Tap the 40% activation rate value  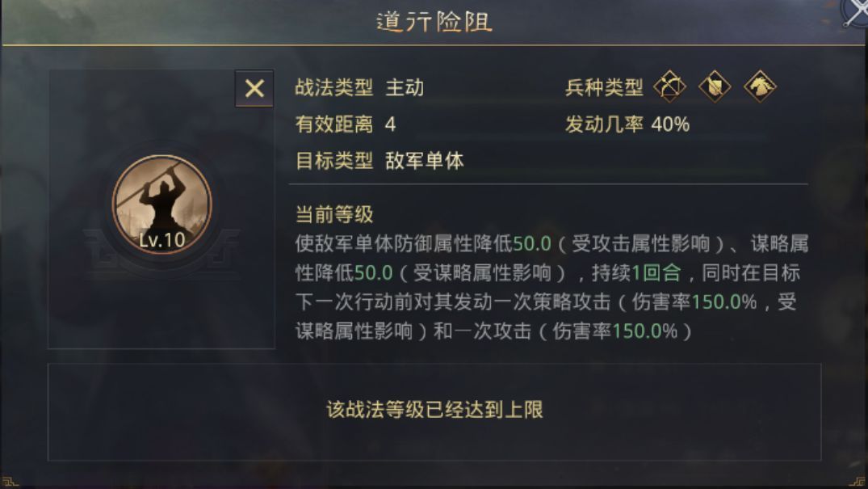point(670,124)
